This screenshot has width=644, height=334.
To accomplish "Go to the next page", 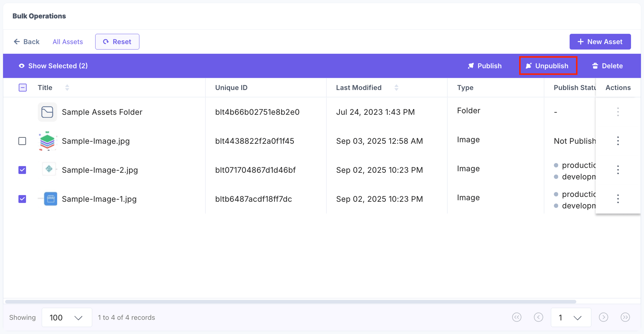I will coord(604,317).
